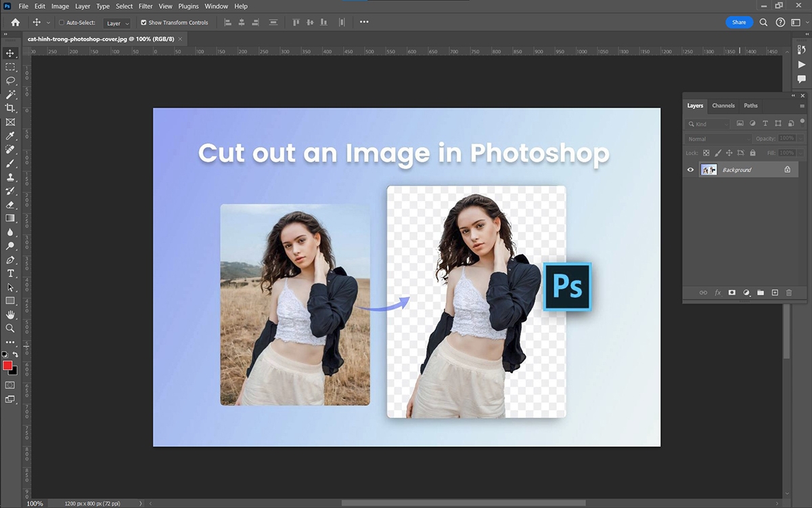Add a layer style with the fx icon
This screenshot has height=508, width=812.
pyautogui.click(x=718, y=293)
